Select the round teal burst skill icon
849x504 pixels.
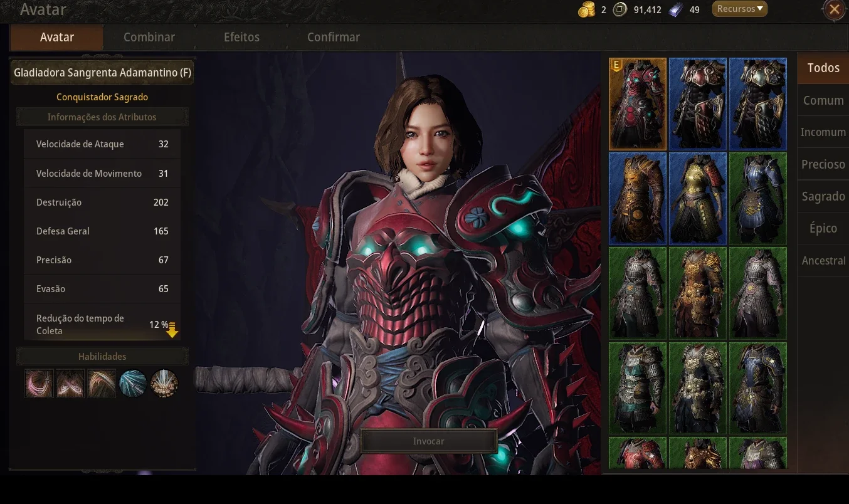pyautogui.click(x=133, y=383)
